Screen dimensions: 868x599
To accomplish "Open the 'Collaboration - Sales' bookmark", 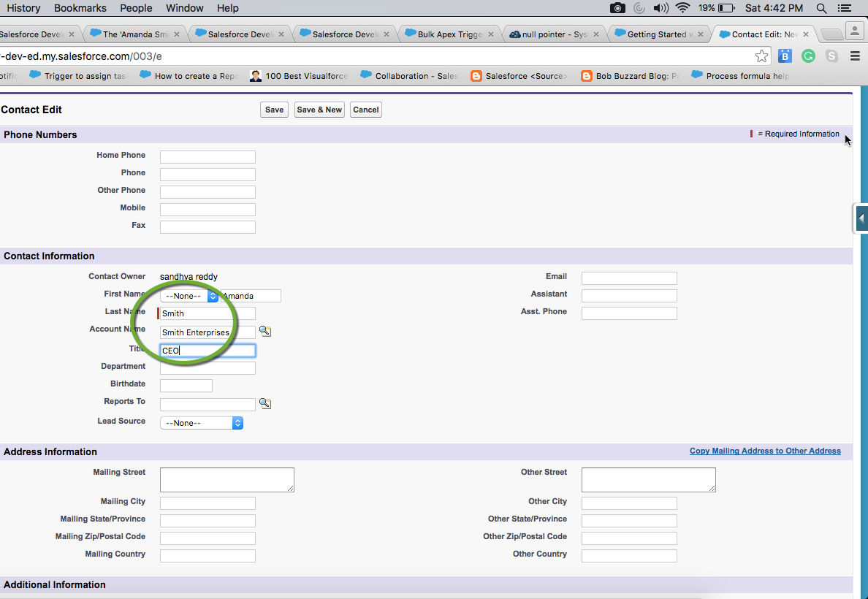I will 408,76.
